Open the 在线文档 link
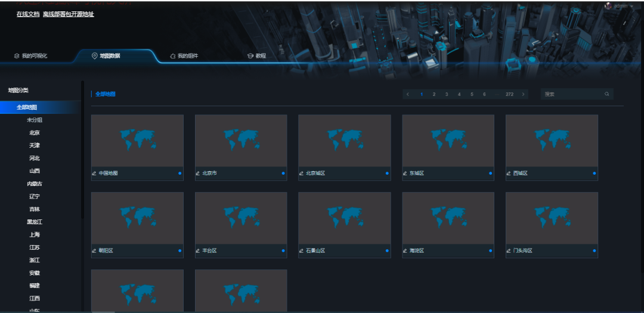This screenshot has width=644, height=313. pyautogui.click(x=28, y=14)
